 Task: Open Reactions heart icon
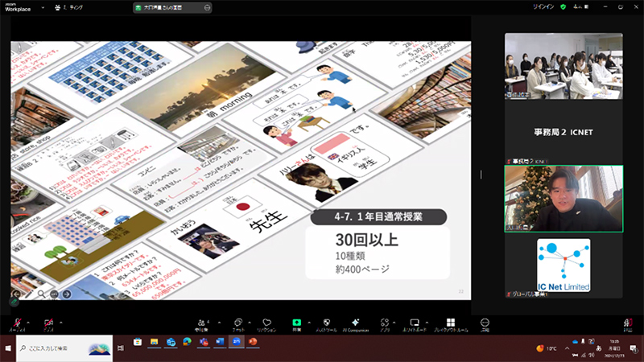[x=266, y=325]
